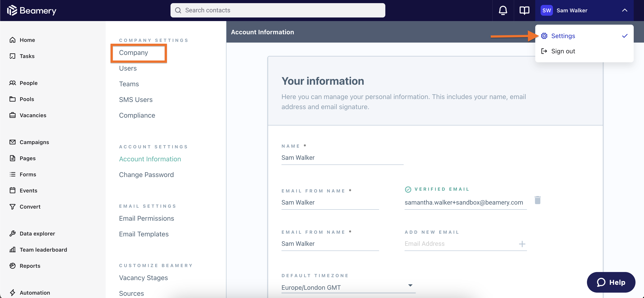644x298 pixels.
Task: Click the Campaigns envelope icon
Action: (13, 142)
